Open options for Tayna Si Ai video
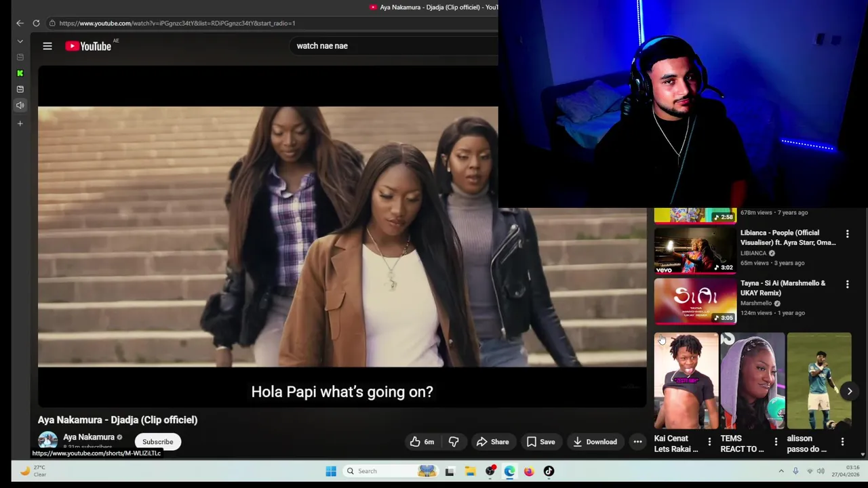The height and width of the screenshot is (488, 868). (847, 284)
